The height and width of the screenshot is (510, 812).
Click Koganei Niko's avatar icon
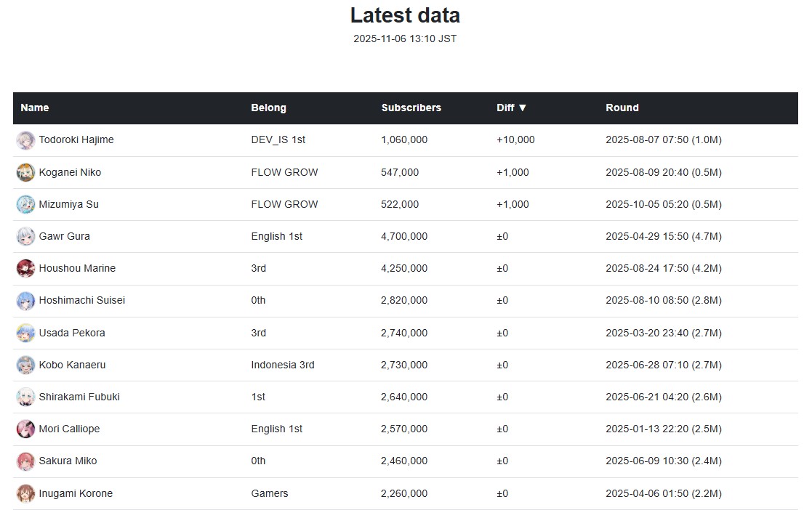(x=25, y=173)
